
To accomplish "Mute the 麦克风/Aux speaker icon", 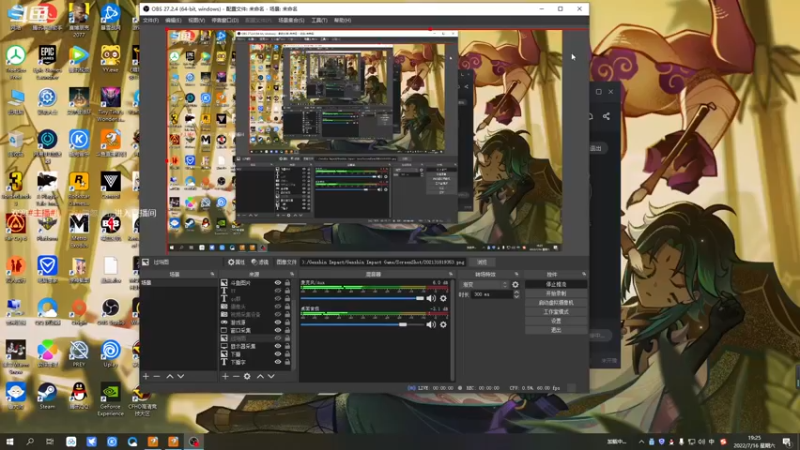I will pyautogui.click(x=431, y=298).
